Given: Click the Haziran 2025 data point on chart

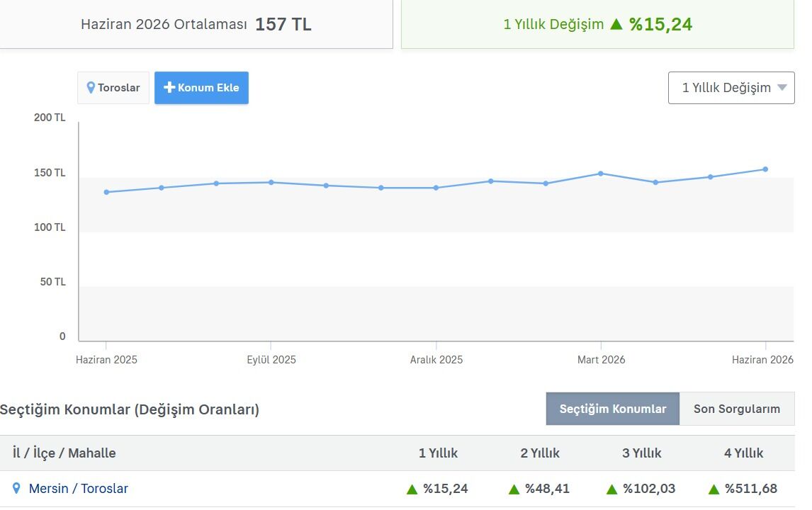Looking at the screenshot, I should coord(106,192).
